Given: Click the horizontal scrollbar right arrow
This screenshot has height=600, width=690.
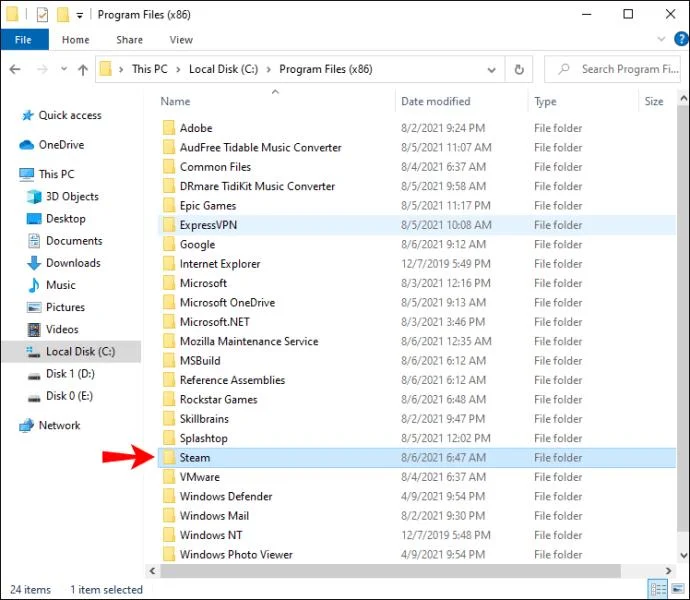Looking at the screenshot, I should (668, 571).
